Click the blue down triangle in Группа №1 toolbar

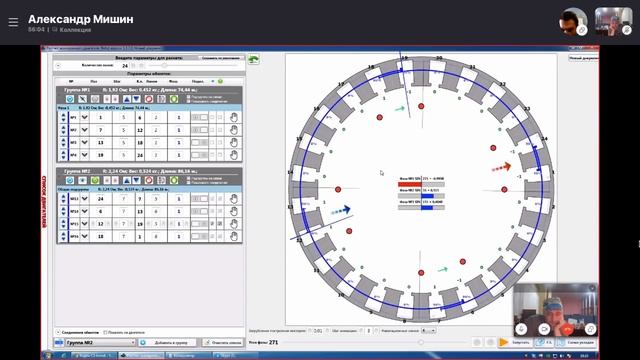pos(136,99)
